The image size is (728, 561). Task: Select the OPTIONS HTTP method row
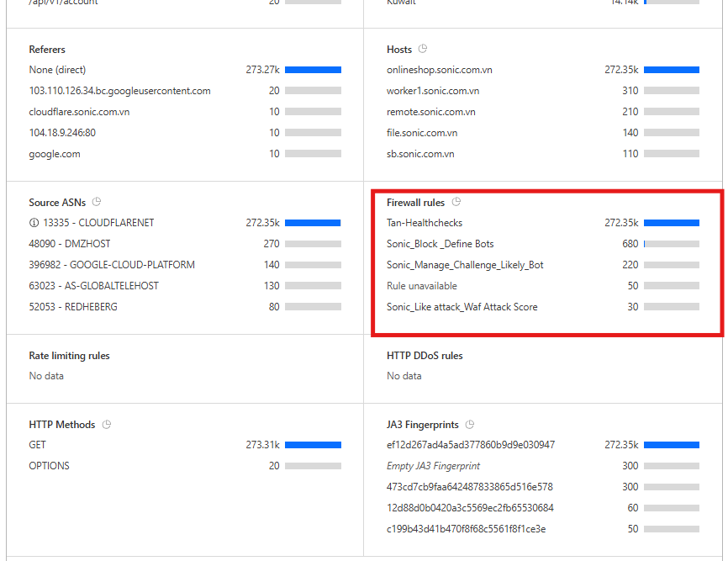pyautogui.click(x=49, y=466)
